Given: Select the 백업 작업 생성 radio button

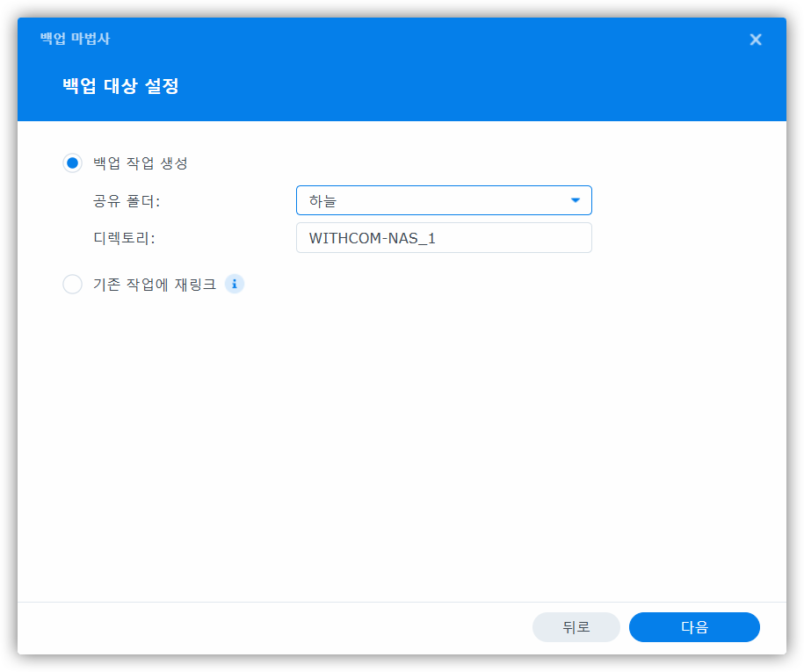Looking at the screenshot, I should tap(72, 163).
